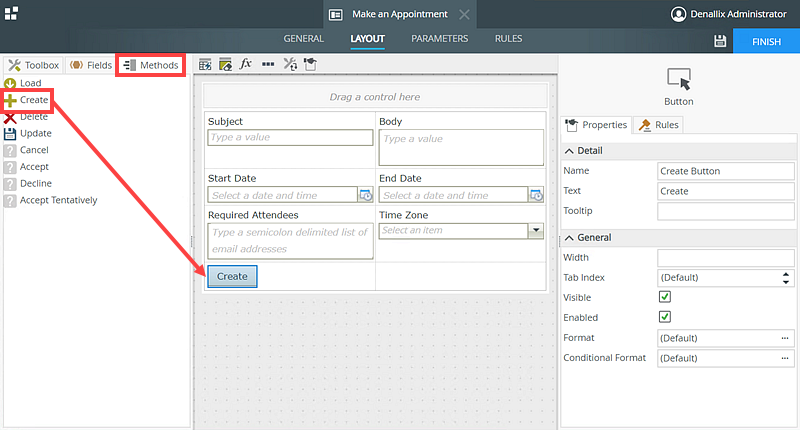Uncheck the Visible checkbox
The height and width of the screenshot is (430, 800).
pos(665,297)
